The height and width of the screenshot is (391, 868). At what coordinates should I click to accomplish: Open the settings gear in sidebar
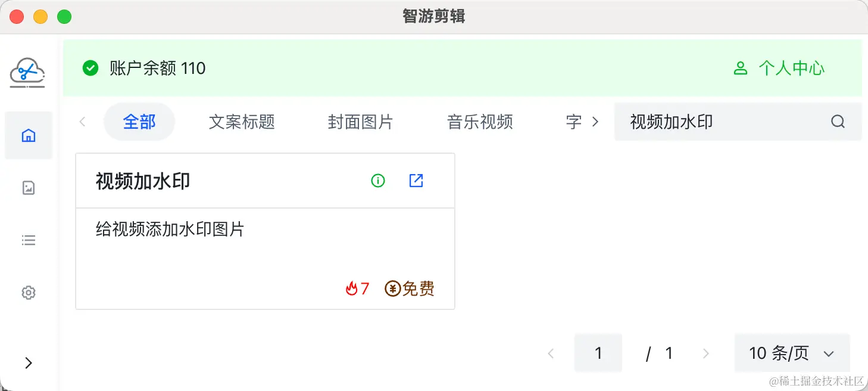[x=29, y=293]
